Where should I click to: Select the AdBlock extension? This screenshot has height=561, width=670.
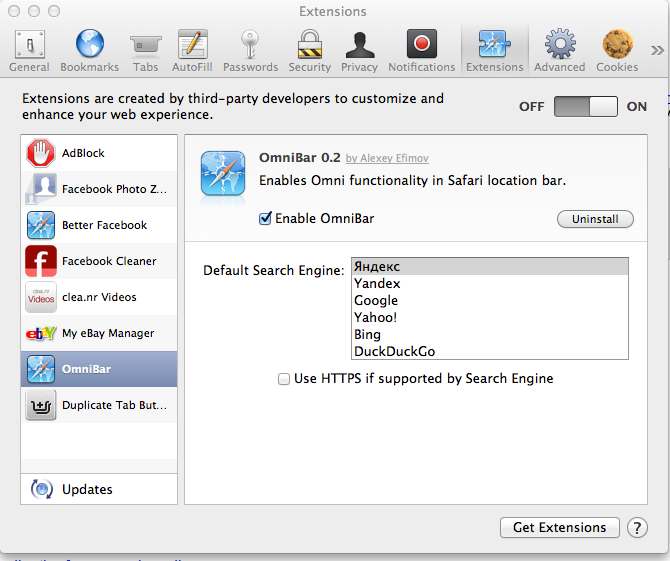click(x=99, y=153)
